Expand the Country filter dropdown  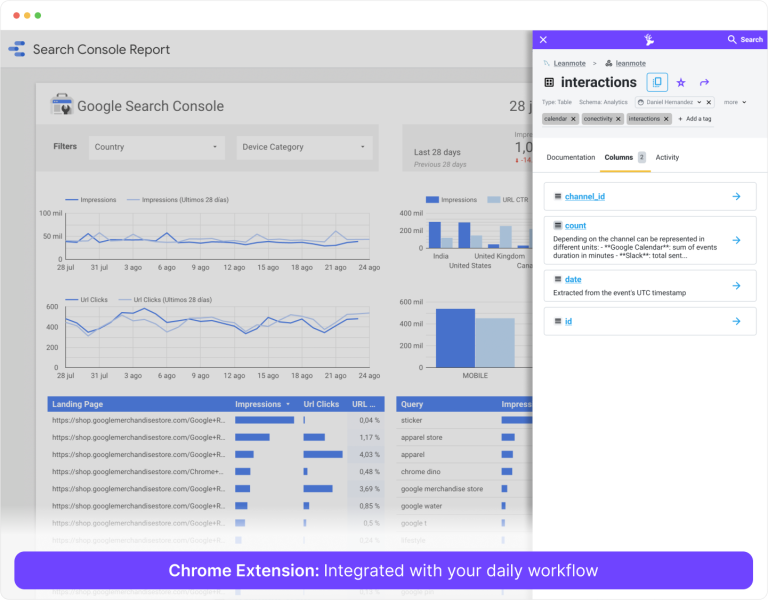[x=215, y=147]
